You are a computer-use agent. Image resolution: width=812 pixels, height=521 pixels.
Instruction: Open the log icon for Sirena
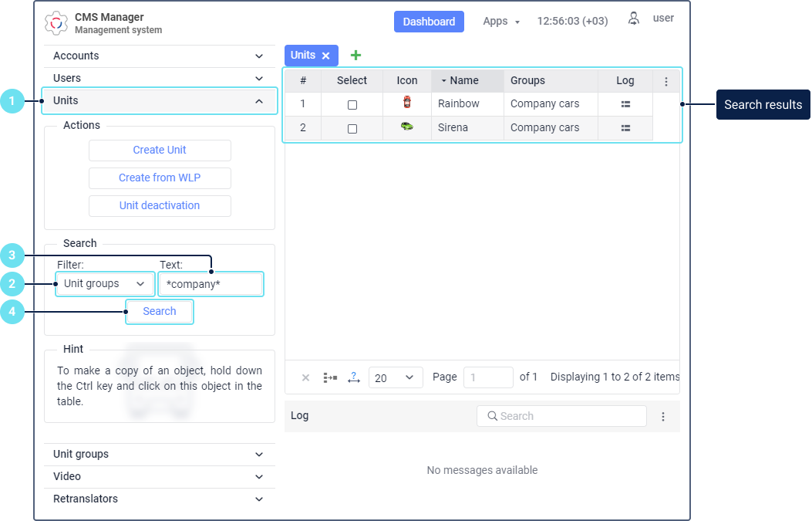pyautogui.click(x=625, y=128)
